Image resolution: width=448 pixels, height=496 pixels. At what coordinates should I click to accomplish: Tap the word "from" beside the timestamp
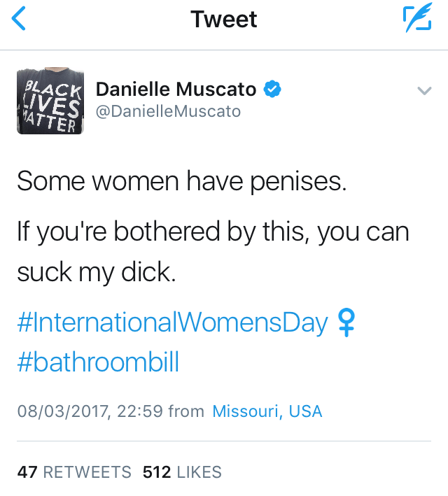pyautogui.click(x=186, y=411)
